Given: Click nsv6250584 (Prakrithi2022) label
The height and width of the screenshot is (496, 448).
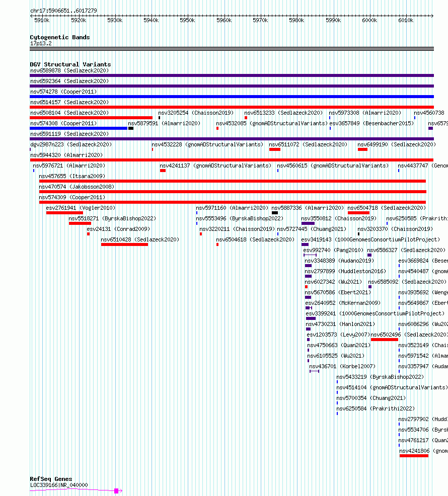Looking at the screenshot, I should click(x=375, y=408).
